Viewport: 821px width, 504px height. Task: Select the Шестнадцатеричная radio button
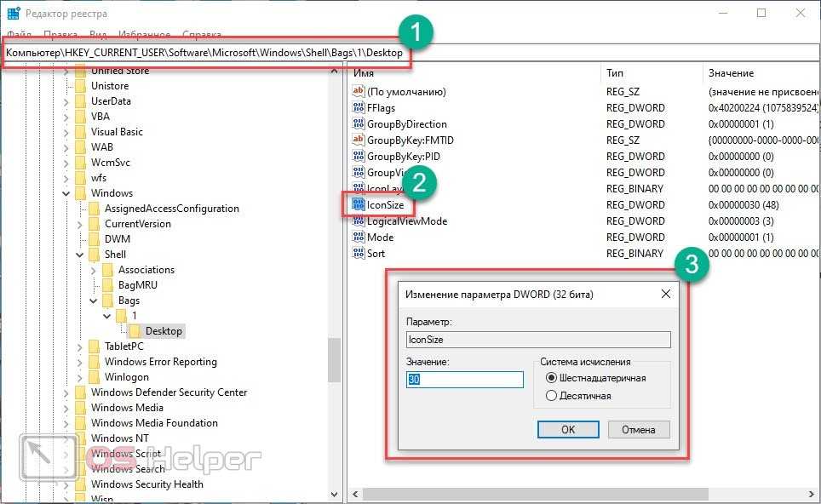pos(551,378)
